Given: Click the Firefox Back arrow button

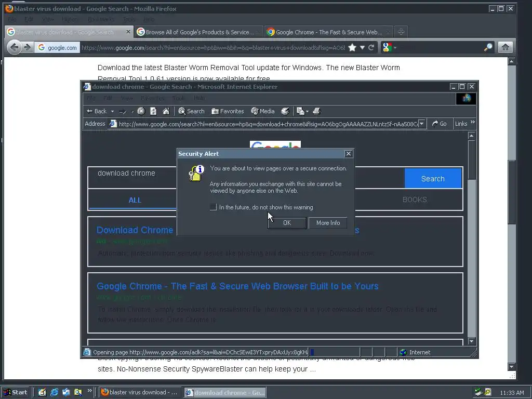Looking at the screenshot, I should pos(14,47).
